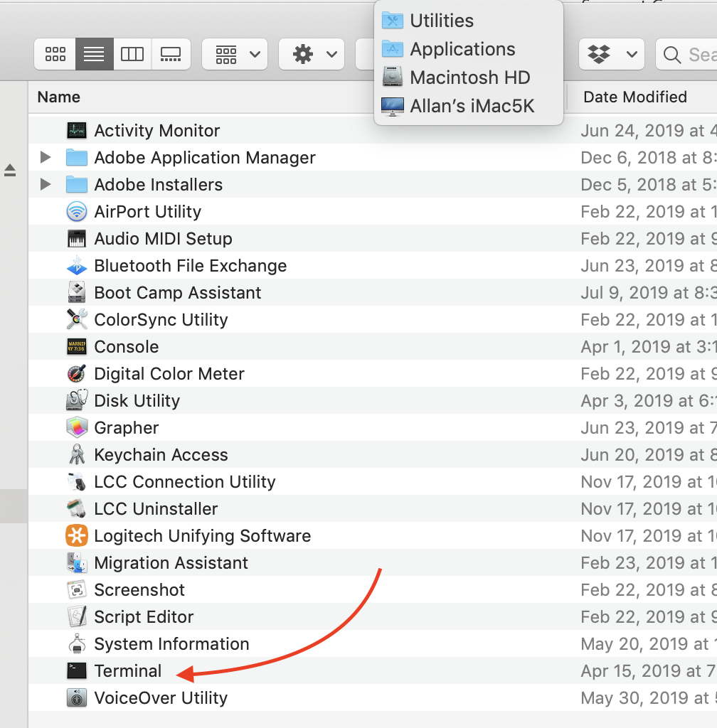Sort by Date Modified column header
Screen dimensions: 717x728
pos(635,97)
